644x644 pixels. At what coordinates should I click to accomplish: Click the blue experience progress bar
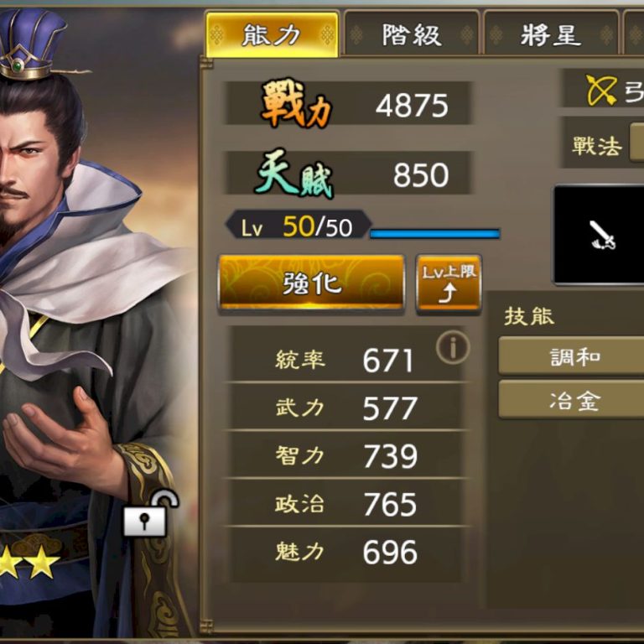pyautogui.click(x=435, y=234)
